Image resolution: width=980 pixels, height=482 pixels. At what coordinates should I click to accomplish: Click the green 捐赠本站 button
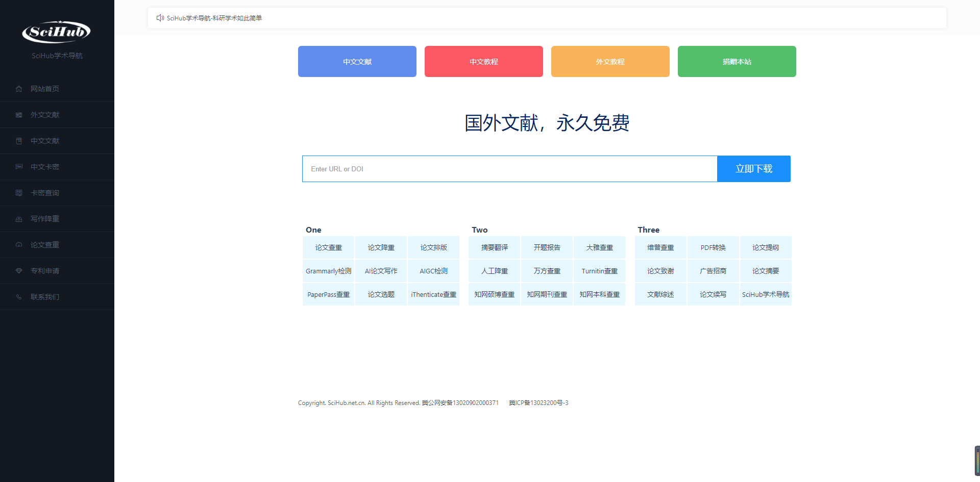[x=737, y=62]
